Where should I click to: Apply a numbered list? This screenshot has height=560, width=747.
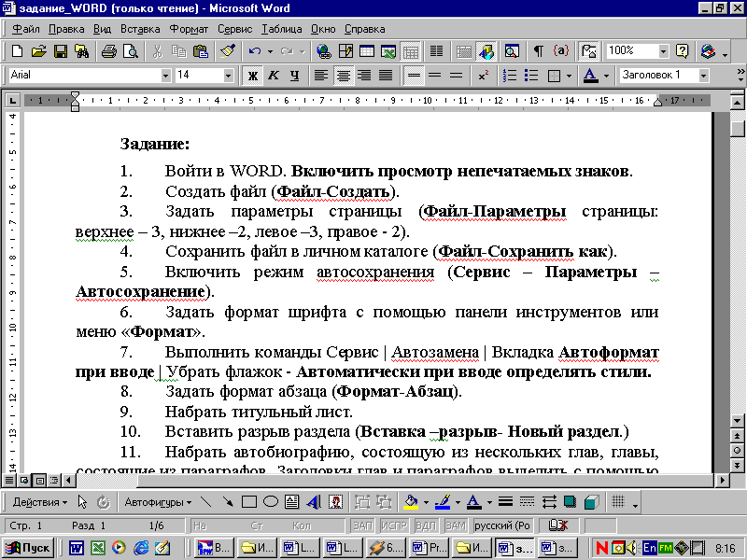pos(509,76)
